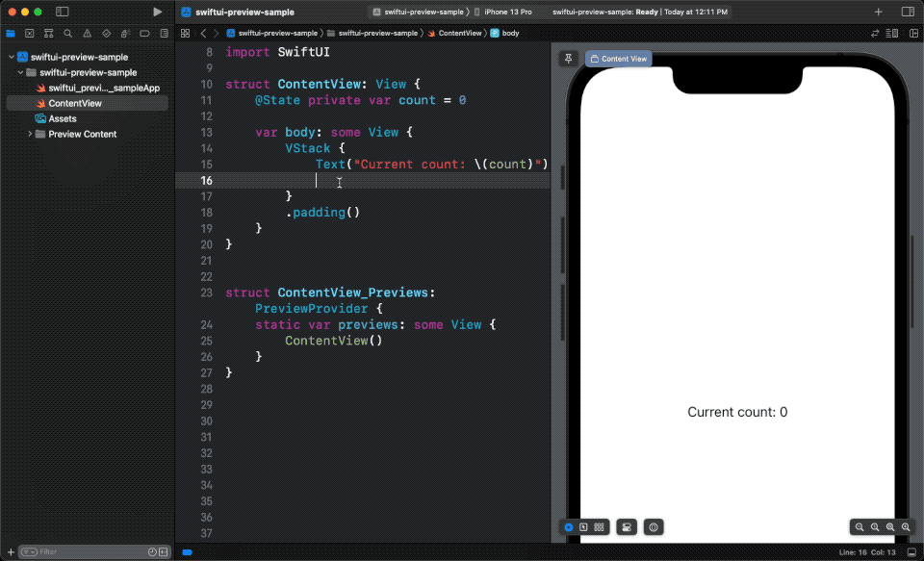Open the Find navigator
This screenshot has width=924, height=561.
67,33
